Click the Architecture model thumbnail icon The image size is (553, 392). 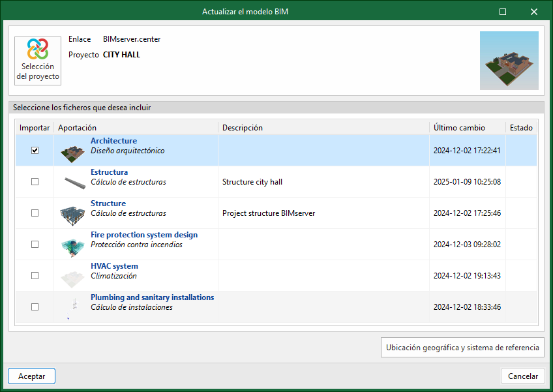coord(72,151)
